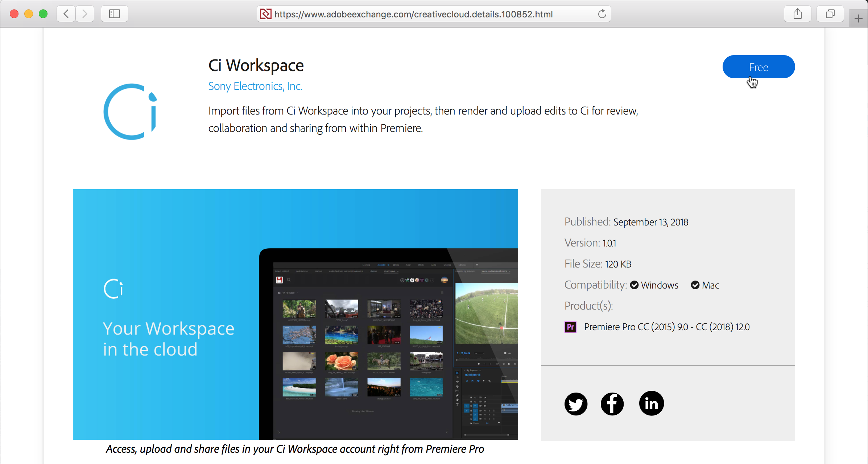Open a new tab with plus button
The height and width of the screenshot is (464, 868).
click(858, 18)
